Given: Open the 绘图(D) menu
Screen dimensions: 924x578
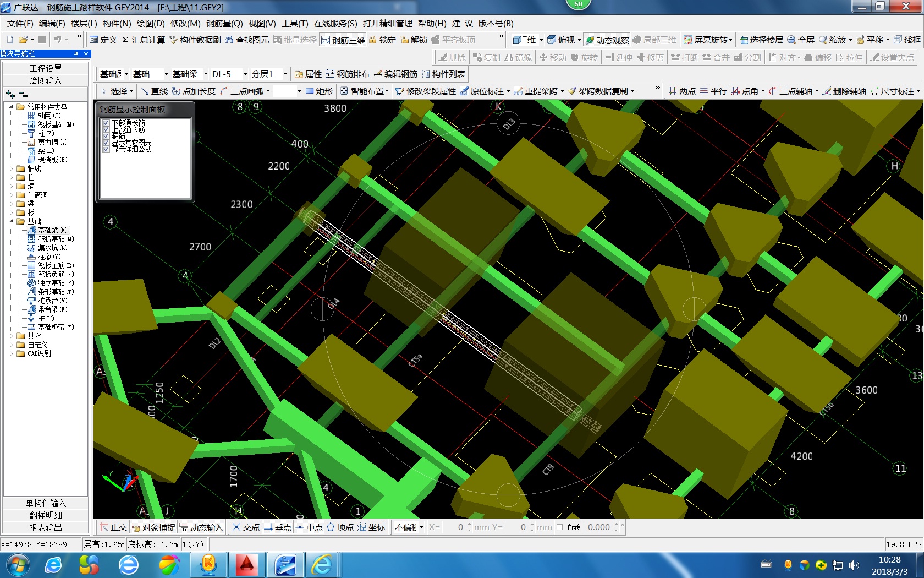Looking at the screenshot, I should point(151,23).
